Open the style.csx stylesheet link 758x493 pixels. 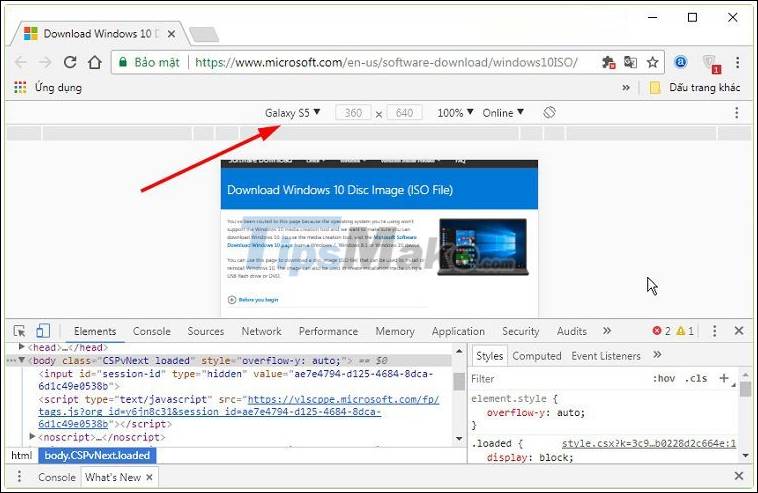[x=649, y=443]
